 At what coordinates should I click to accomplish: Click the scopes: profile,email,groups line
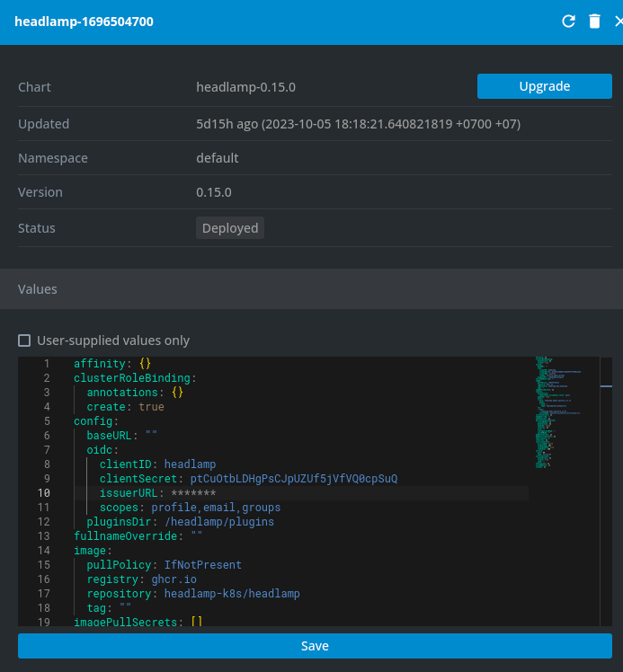(x=190, y=508)
